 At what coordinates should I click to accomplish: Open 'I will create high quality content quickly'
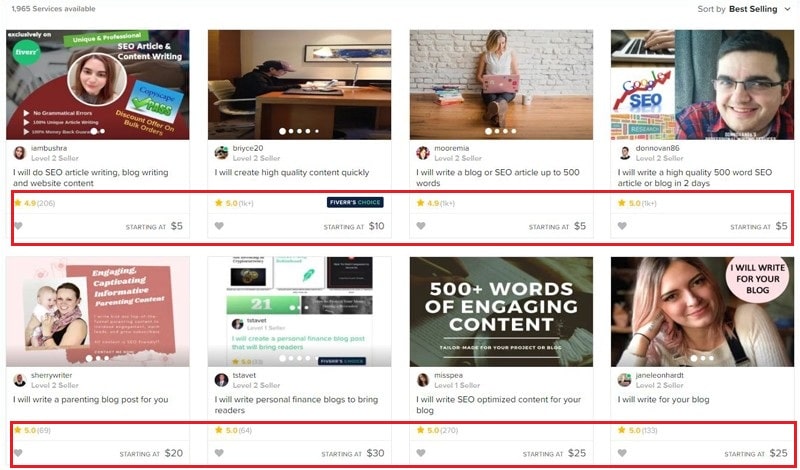point(292,172)
